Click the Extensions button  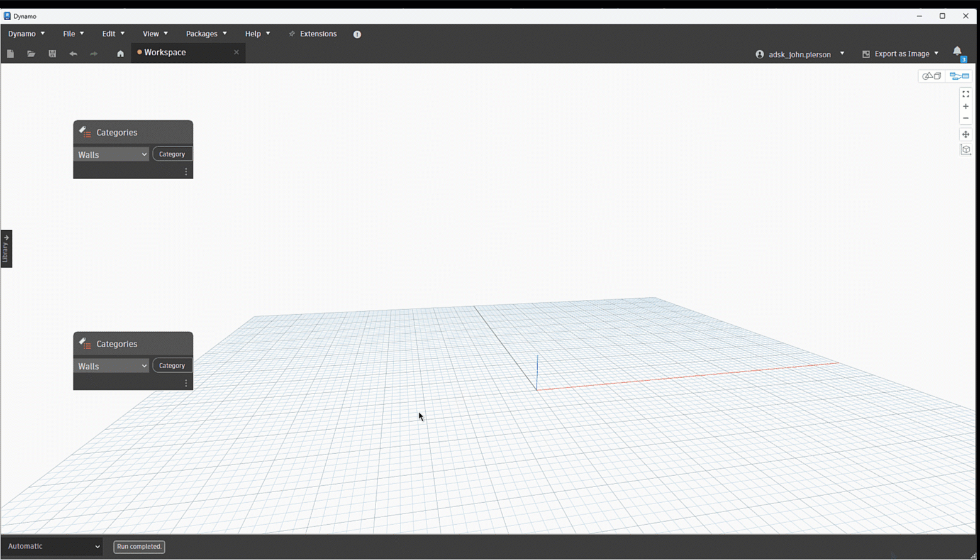tap(313, 34)
